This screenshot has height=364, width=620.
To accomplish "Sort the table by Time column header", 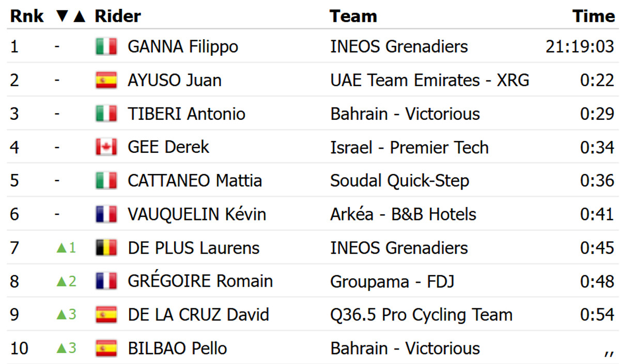I will click(x=593, y=16).
